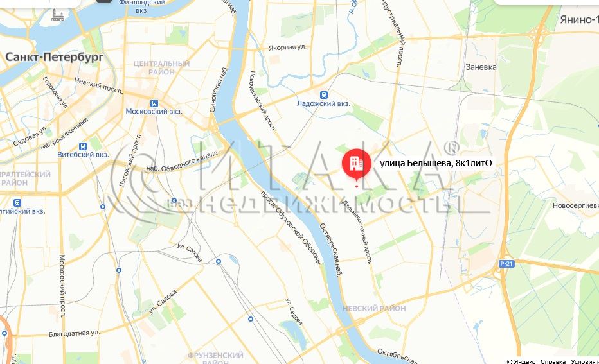The height and width of the screenshot is (364, 599).
Task: Click the Санкт-Петербург city label
Action: click(54, 57)
